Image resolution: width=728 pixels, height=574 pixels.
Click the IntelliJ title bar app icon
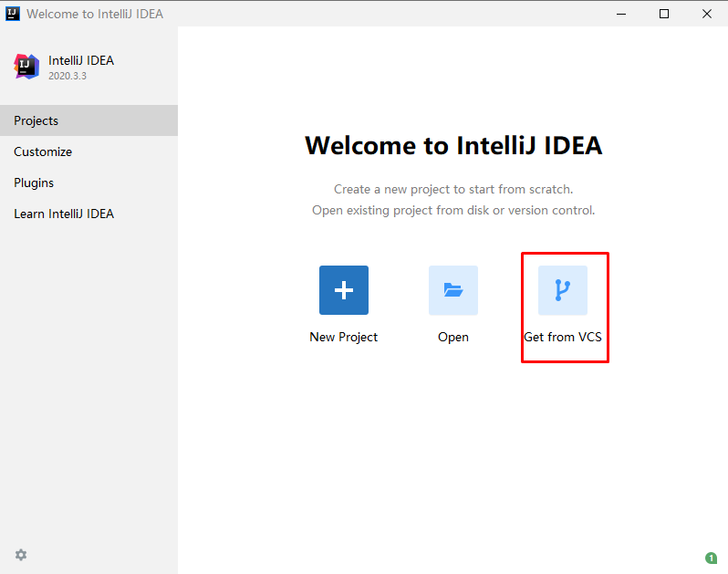point(13,14)
